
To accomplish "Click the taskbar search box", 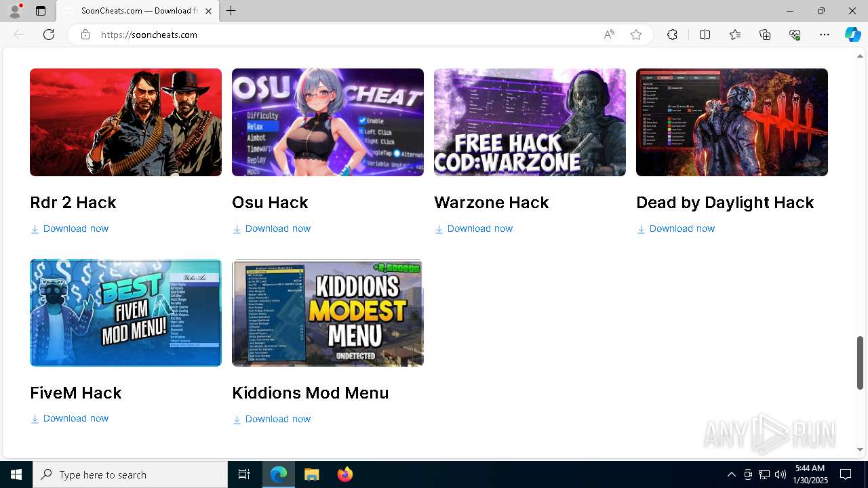I will [130, 474].
